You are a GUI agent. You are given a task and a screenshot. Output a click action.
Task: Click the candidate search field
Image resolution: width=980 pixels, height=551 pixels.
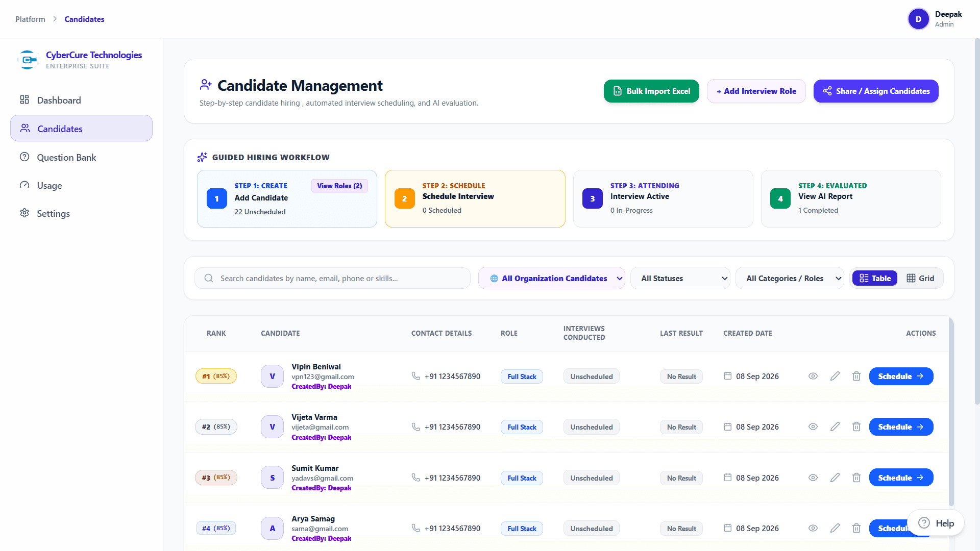(332, 278)
